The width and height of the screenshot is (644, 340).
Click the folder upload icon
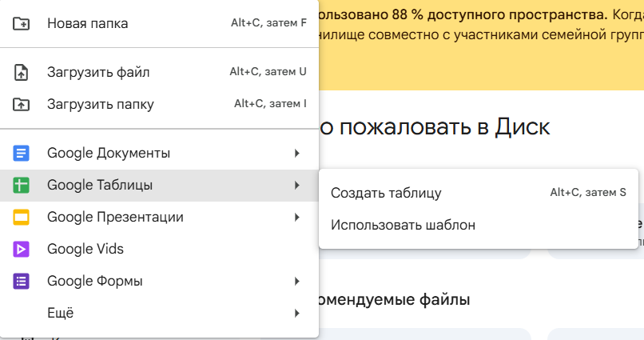[21, 105]
